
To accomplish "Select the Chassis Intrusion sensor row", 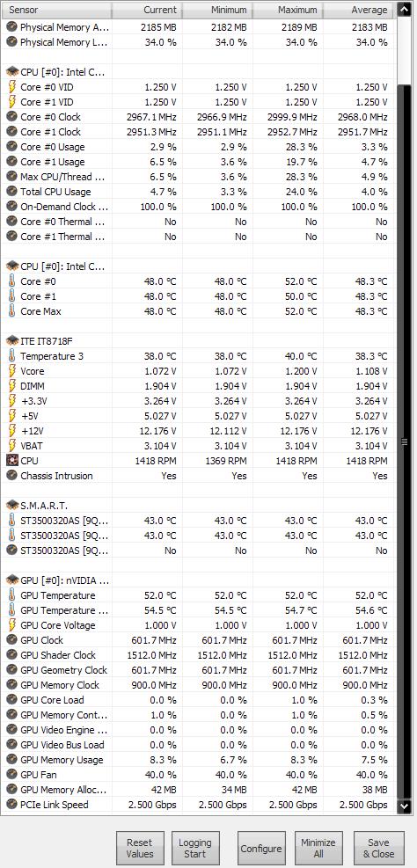I will tap(198, 476).
